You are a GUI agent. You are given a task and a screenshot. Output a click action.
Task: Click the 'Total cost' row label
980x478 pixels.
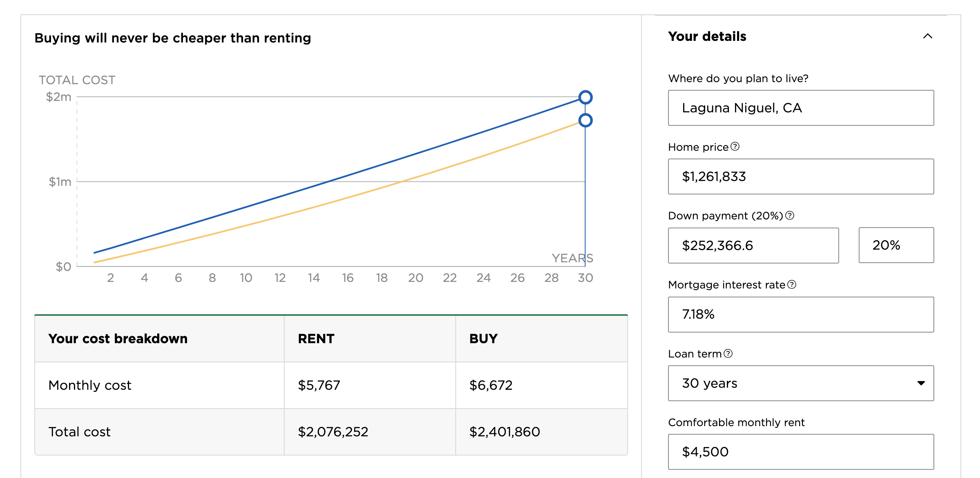pyautogui.click(x=80, y=432)
